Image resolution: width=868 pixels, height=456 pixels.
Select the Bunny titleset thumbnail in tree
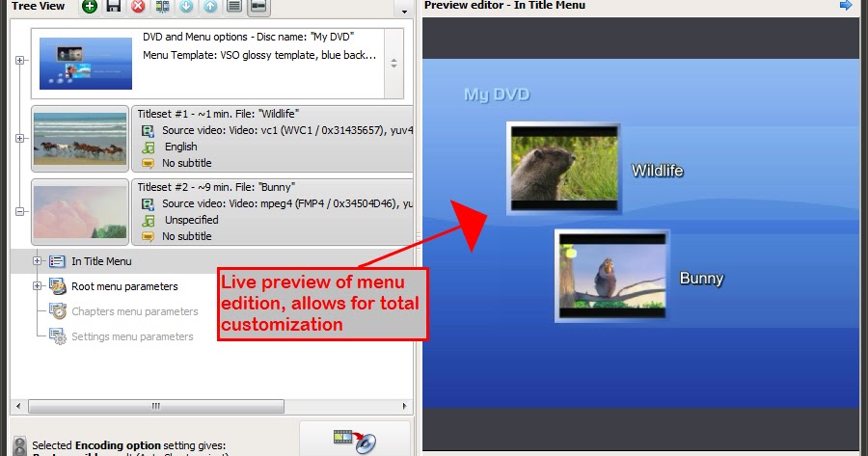coord(80,212)
